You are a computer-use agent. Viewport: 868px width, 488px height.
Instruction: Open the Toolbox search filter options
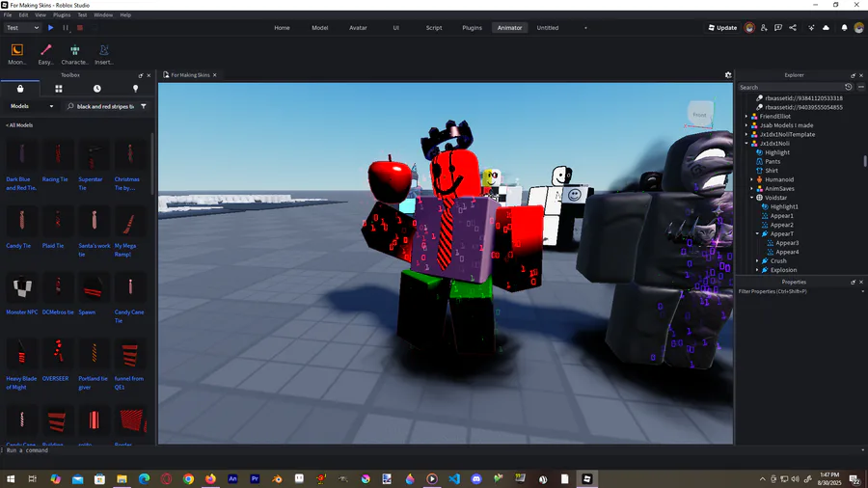pyautogui.click(x=144, y=106)
